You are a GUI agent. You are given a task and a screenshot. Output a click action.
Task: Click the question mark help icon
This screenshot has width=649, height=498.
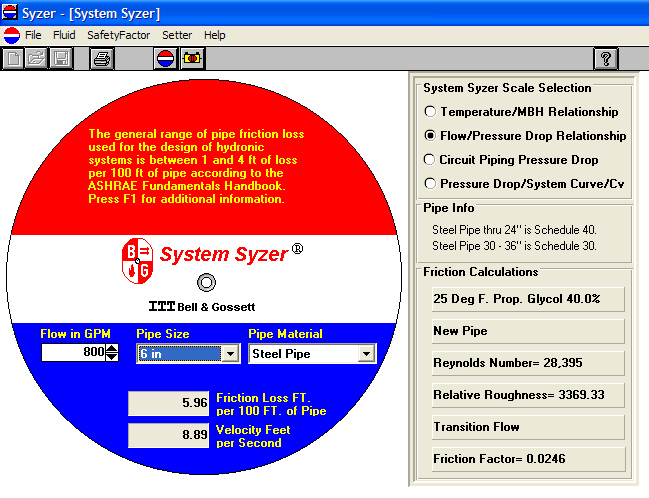click(606, 58)
